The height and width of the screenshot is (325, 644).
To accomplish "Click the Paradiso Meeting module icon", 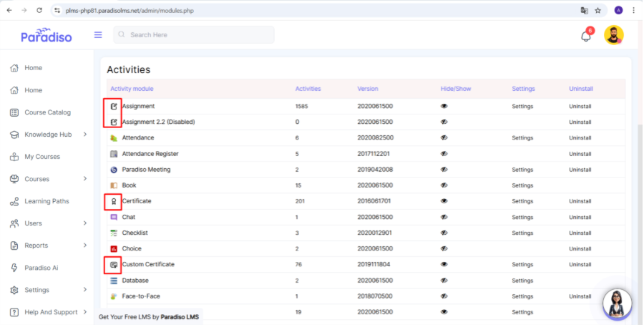I will click(113, 170).
